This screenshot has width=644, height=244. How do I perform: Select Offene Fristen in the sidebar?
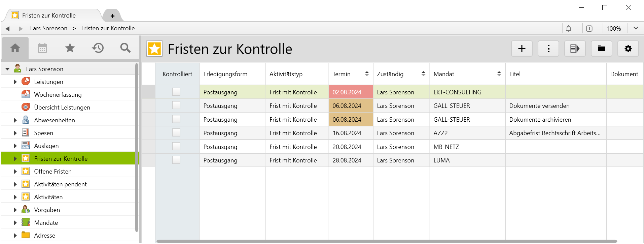click(53, 172)
